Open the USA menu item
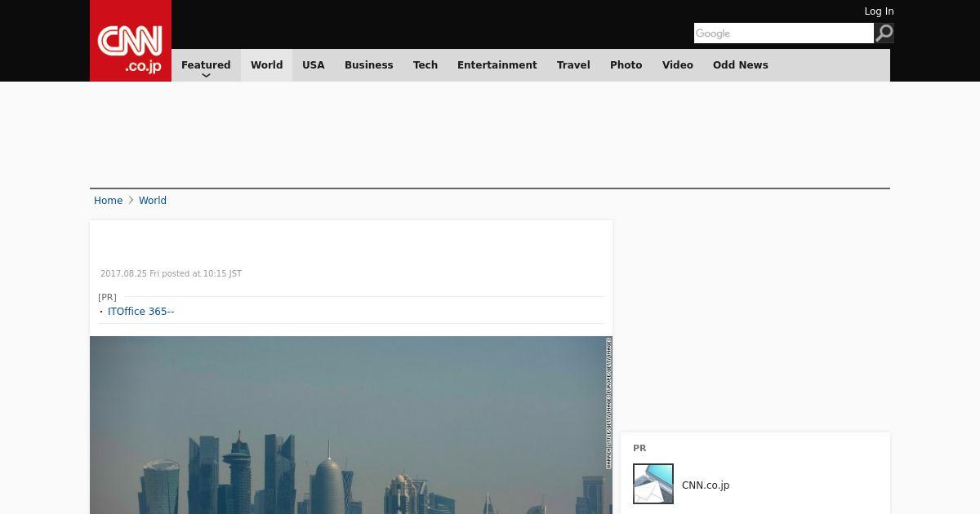The height and width of the screenshot is (514, 980). click(x=314, y=65)
